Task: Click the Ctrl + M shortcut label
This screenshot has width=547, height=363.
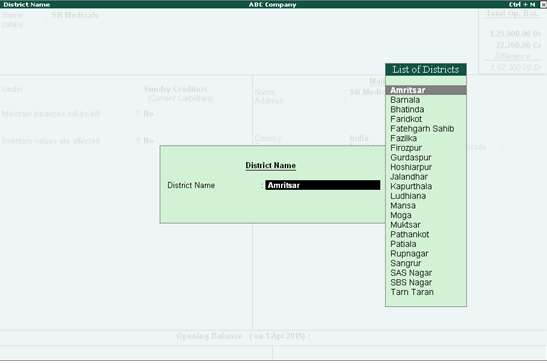Action: pos(522,5)
